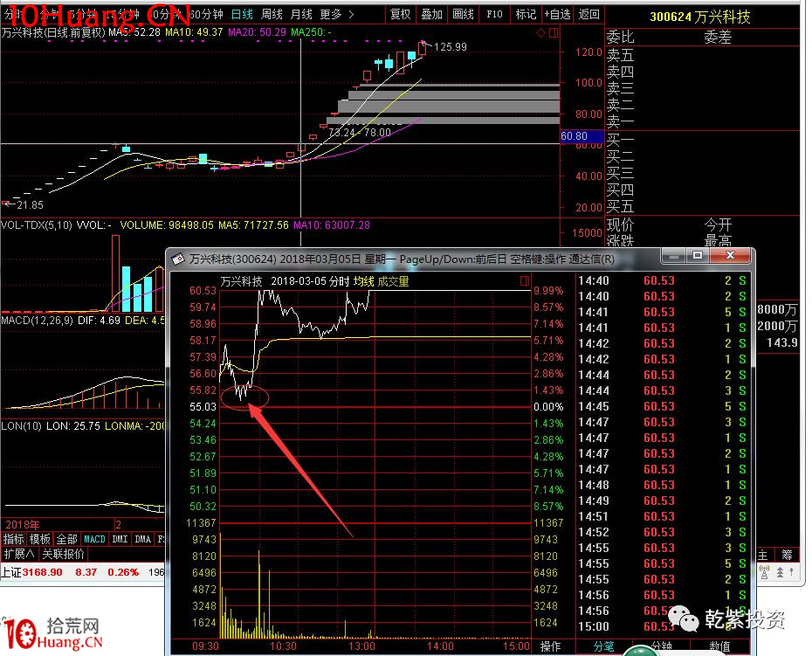Click the 操作 button in intraday window

pyautogui.click(x=550, y=646)
